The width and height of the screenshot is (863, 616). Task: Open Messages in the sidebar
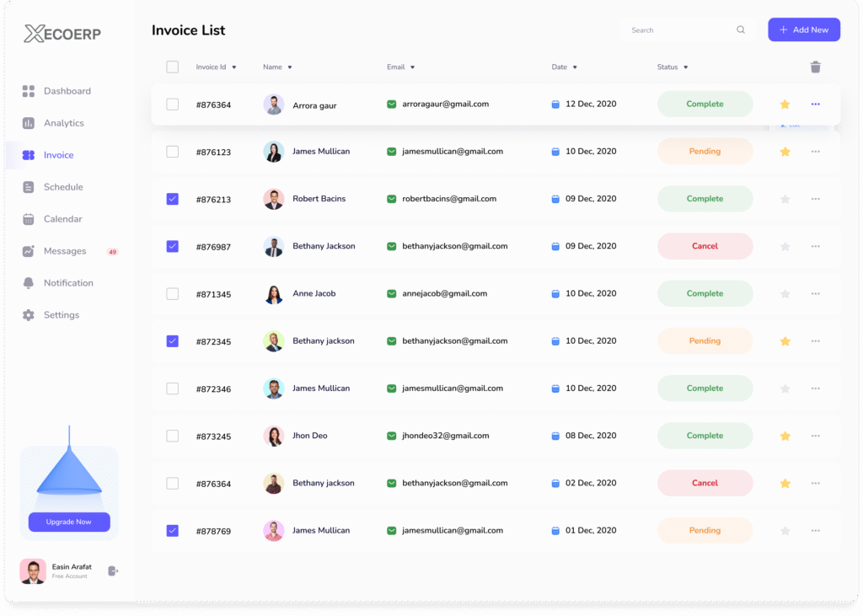65,251
